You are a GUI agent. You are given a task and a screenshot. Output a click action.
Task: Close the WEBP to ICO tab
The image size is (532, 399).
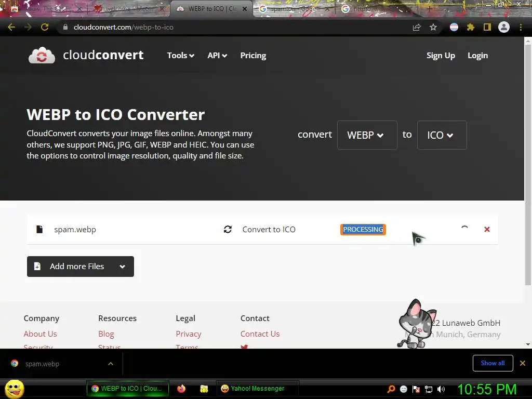coord(245,9)
